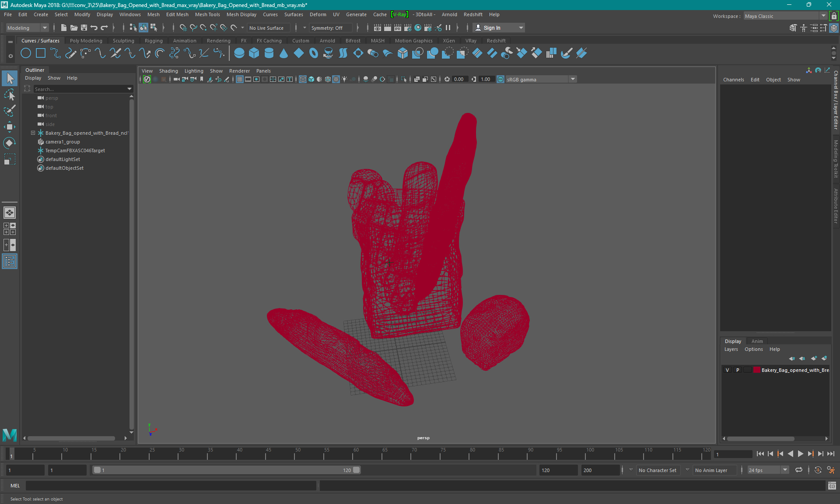The width and height of the screenshot is (840, 504).
Task: Click the Anim tab in channel box
Action: click(x=756, y=341)
